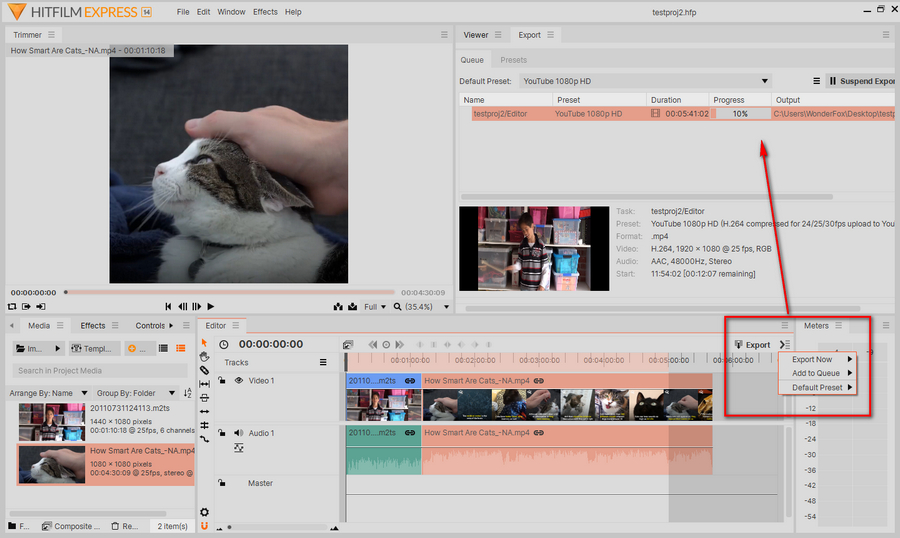
Task: Open Trimmer zoom magnifier icon
Action: (x=397, y=307)
